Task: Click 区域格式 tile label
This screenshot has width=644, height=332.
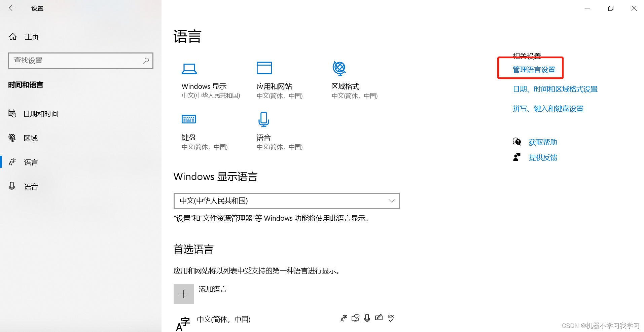Action: click(x=345, y=86)
